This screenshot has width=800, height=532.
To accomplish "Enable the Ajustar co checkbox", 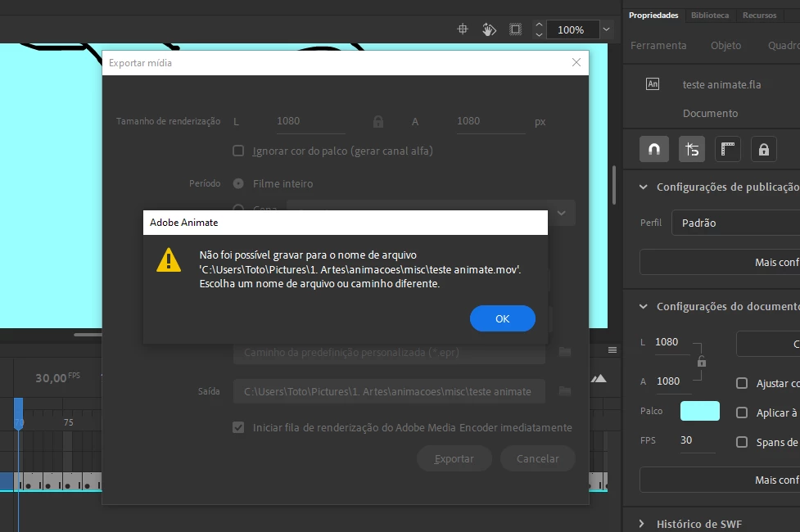I will click(742, 383).
